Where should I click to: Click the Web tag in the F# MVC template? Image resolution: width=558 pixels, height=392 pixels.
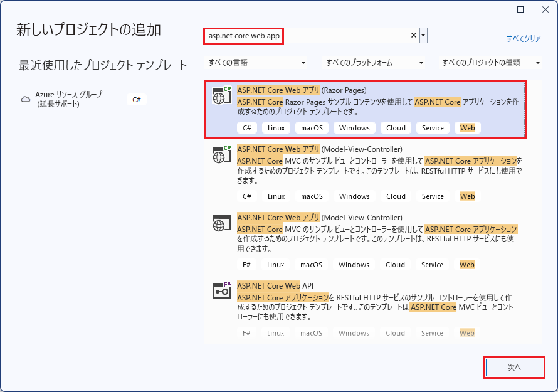pos(467,265)
